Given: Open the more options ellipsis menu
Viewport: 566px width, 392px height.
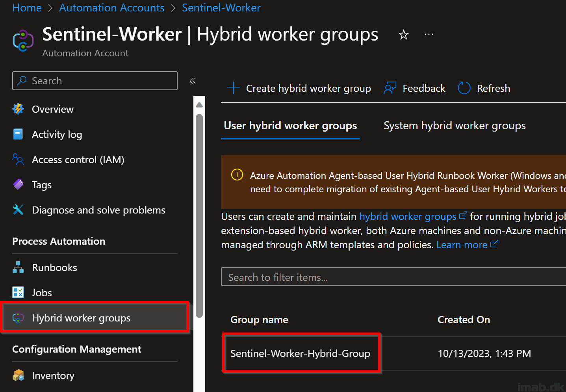Looking at the screenshot, I should [429, 35].
